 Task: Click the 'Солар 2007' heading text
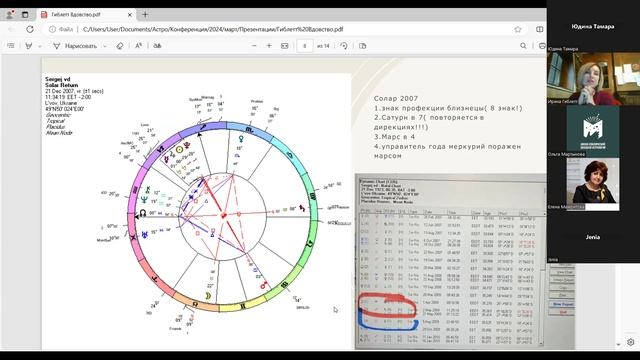click(x=396, y=98)
